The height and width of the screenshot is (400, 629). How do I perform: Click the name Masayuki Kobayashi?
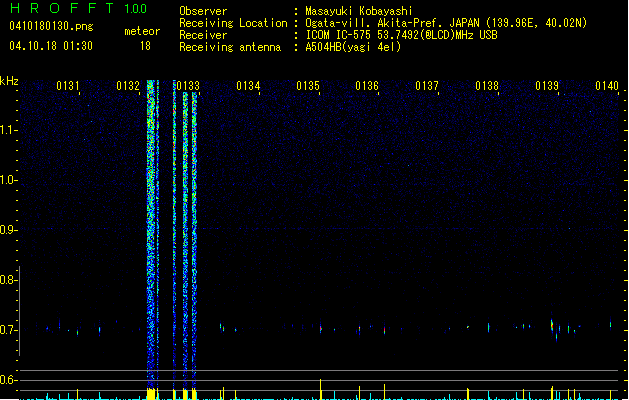(x=359, y=11)
